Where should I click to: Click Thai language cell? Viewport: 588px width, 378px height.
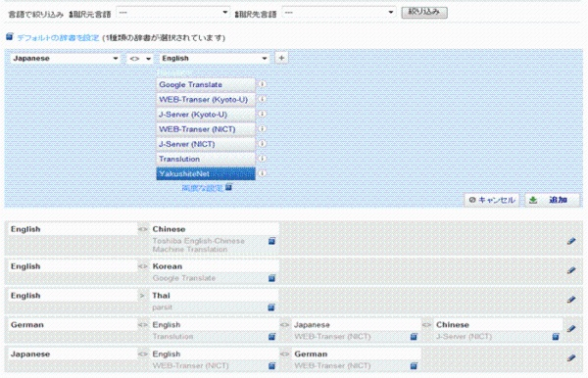pos(215,296)
